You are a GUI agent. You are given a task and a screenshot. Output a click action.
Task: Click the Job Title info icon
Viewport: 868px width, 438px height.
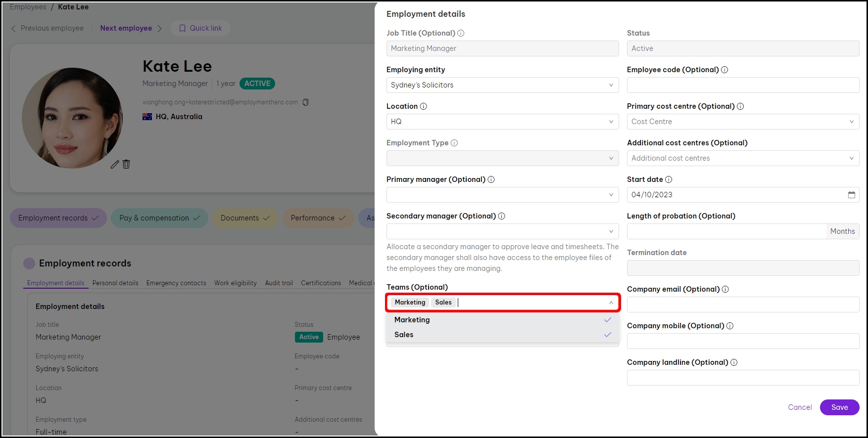[461, 33]
